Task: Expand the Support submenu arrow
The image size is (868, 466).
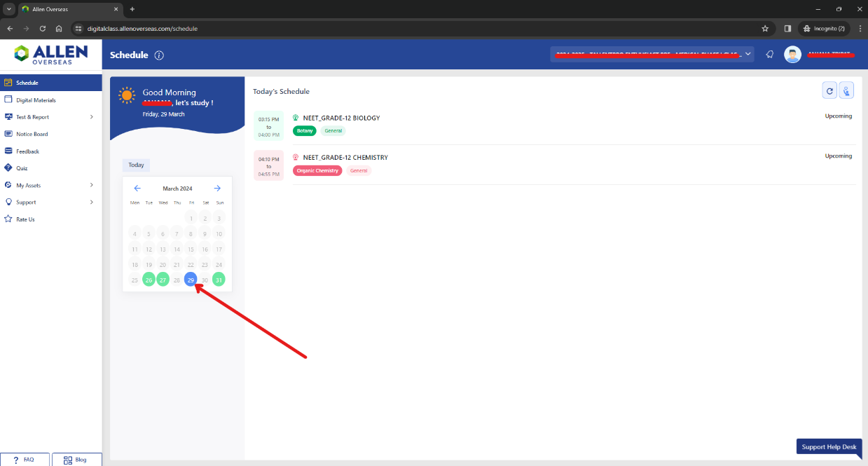Action: pos(92,202)
